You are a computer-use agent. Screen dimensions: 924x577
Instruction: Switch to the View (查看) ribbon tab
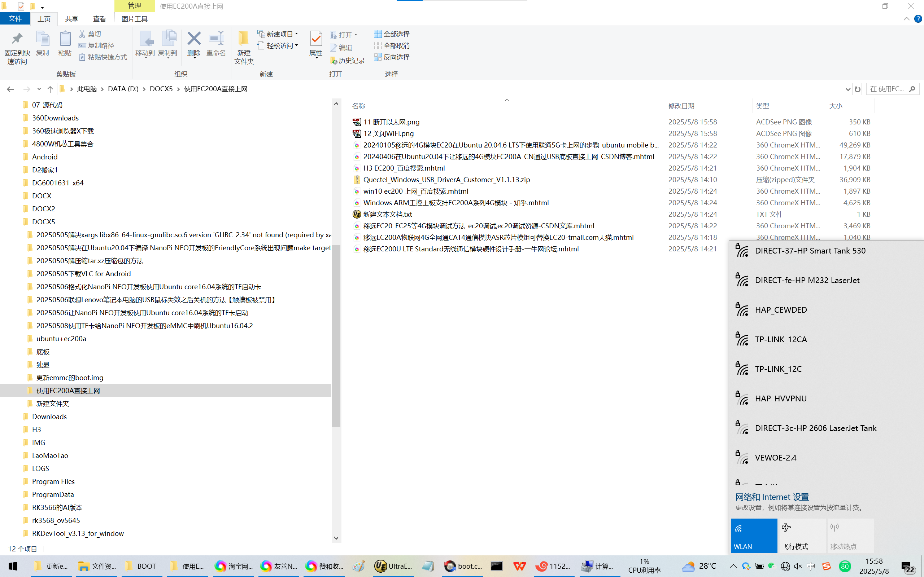coord(99,19)
